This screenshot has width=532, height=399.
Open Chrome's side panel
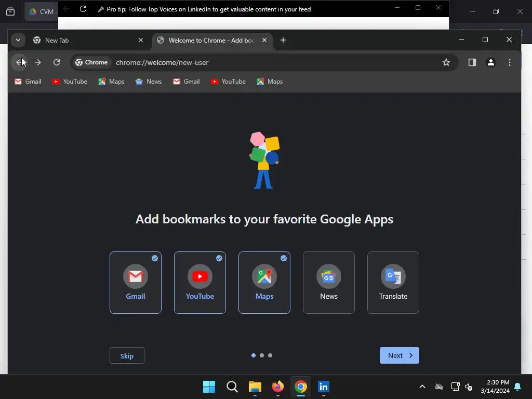coord(472,62)
